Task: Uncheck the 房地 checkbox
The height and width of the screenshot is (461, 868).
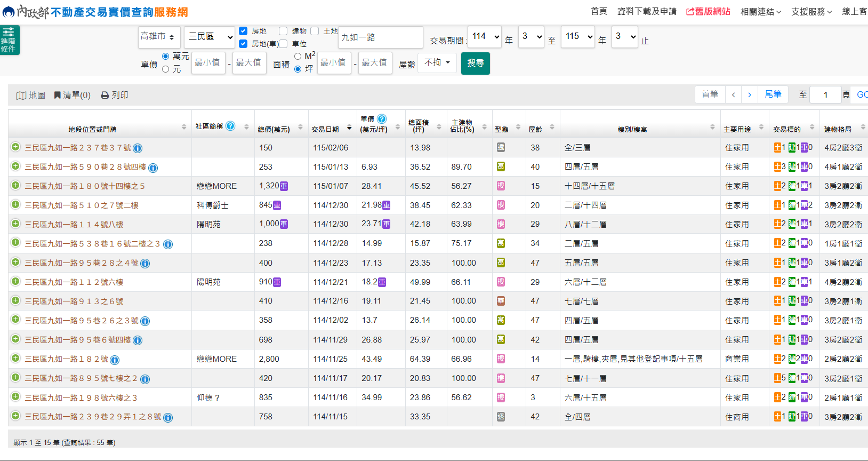Action: tap(243, 31)
